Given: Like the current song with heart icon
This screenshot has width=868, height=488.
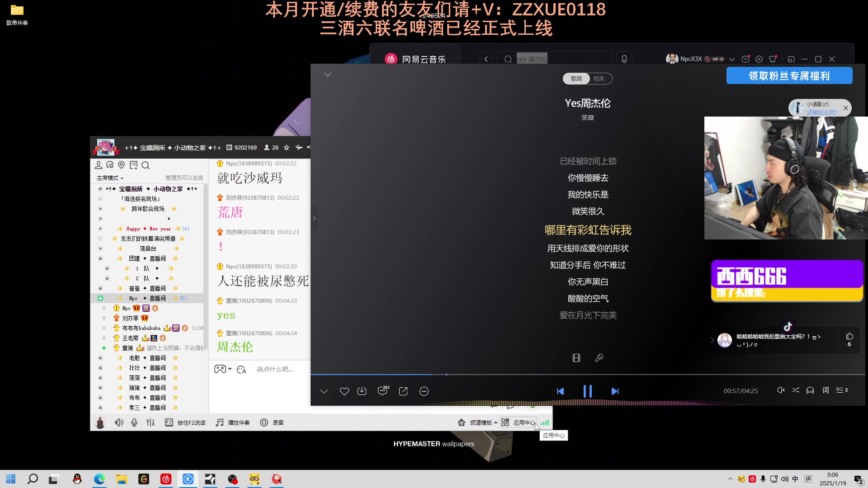Looking at the screenshot, I should click(x=344, y=391).
